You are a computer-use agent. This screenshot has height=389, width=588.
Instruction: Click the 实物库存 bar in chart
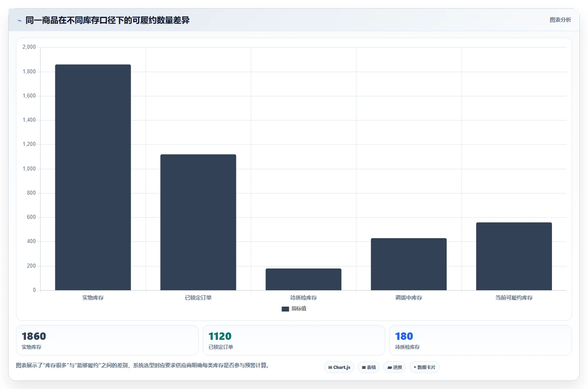[x=93, y=177]
